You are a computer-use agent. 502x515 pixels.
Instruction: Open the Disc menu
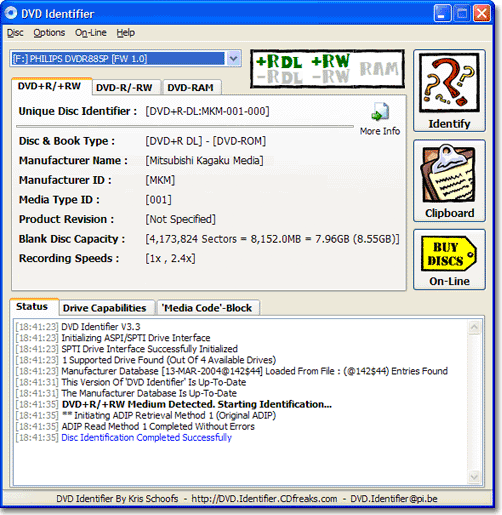coord(15,33)
